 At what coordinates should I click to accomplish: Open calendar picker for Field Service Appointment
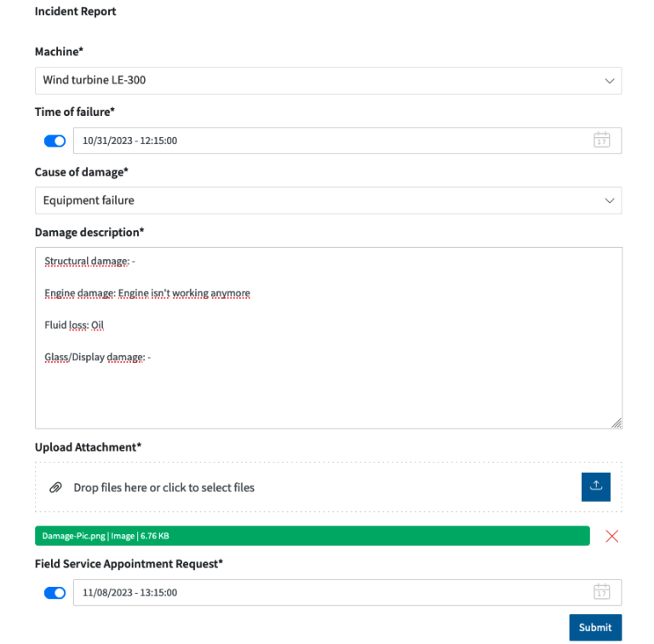[x=601, y=592]
